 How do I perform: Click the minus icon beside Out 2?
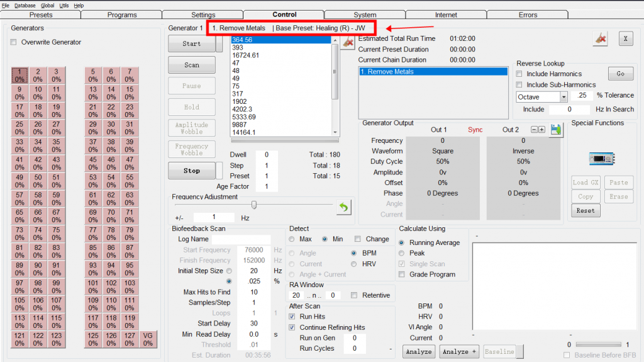535,129
